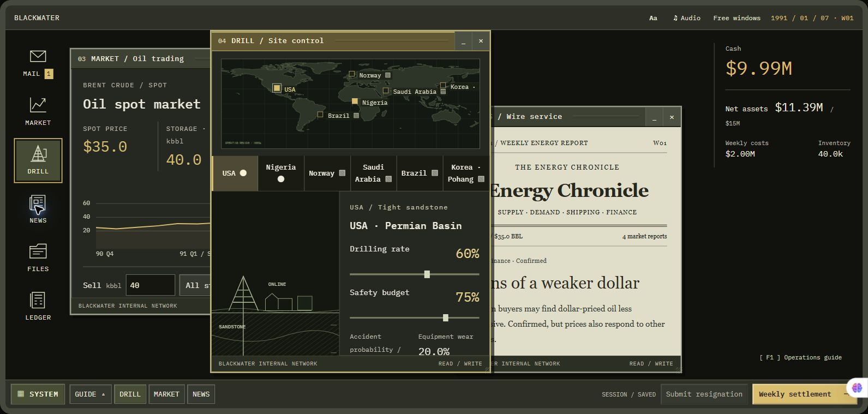This screenshot has height=414, width=868.
Task: Click the Cash $9.99M value
Action: (x=758, y=68)
